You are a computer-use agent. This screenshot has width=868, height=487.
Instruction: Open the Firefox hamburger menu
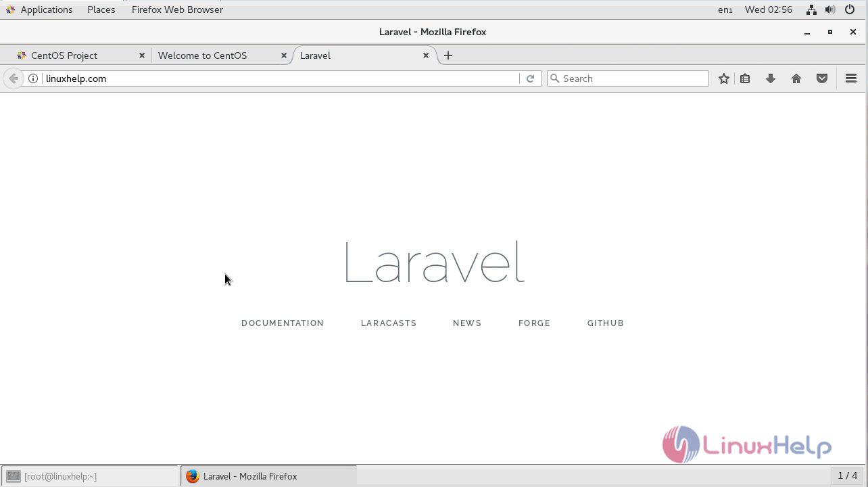pos(851,78)
